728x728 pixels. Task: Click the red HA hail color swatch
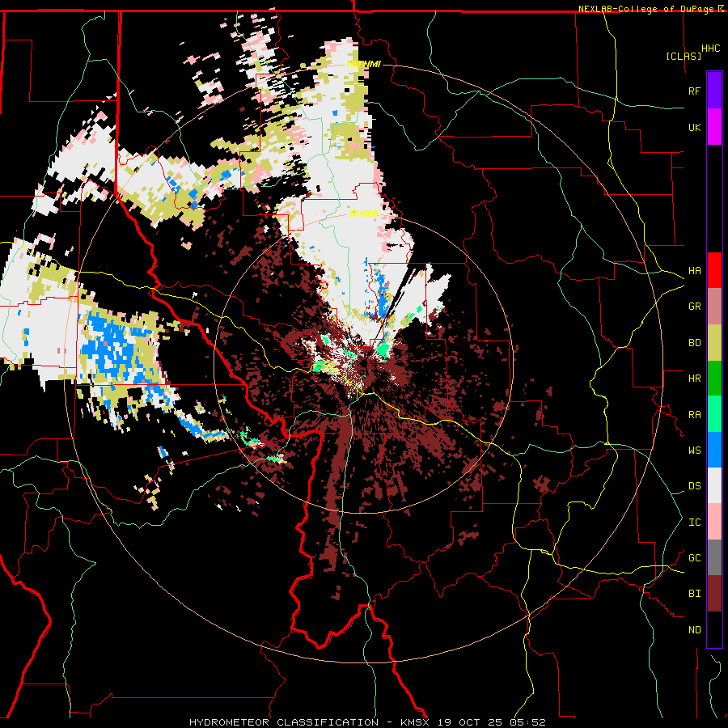pos(714,270)
